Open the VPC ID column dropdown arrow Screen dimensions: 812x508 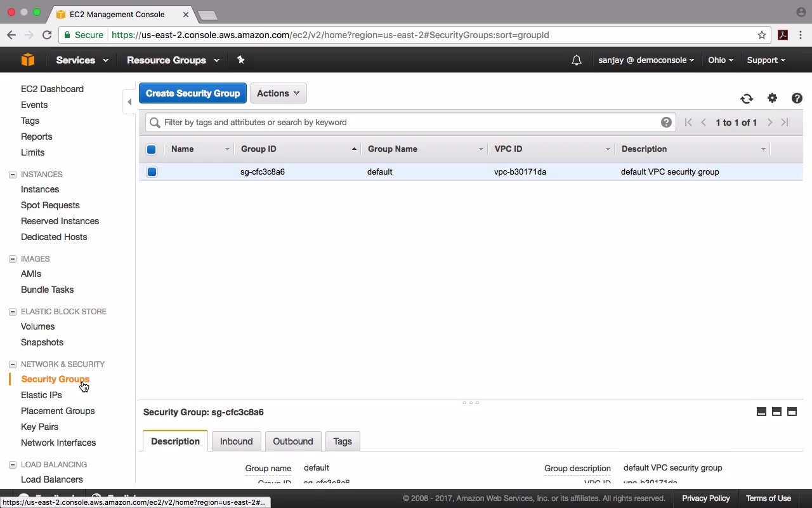coord(608,149)
